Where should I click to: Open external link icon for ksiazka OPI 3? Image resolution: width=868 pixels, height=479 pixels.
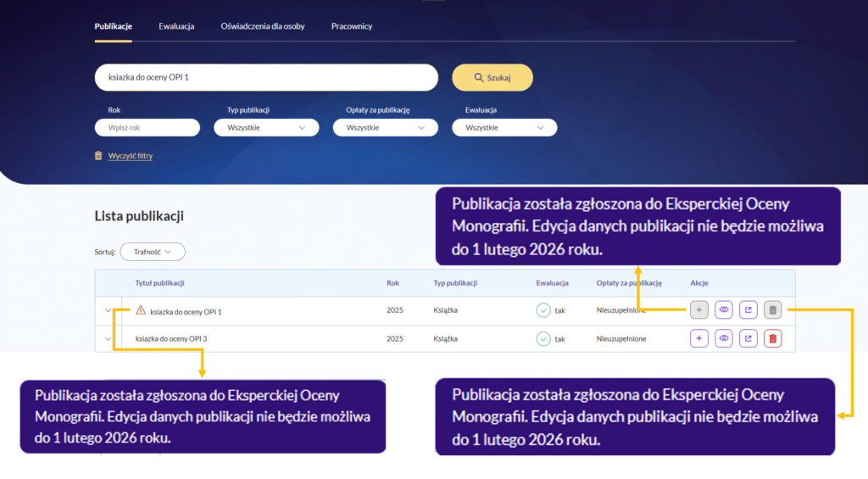tap(748, 339)
